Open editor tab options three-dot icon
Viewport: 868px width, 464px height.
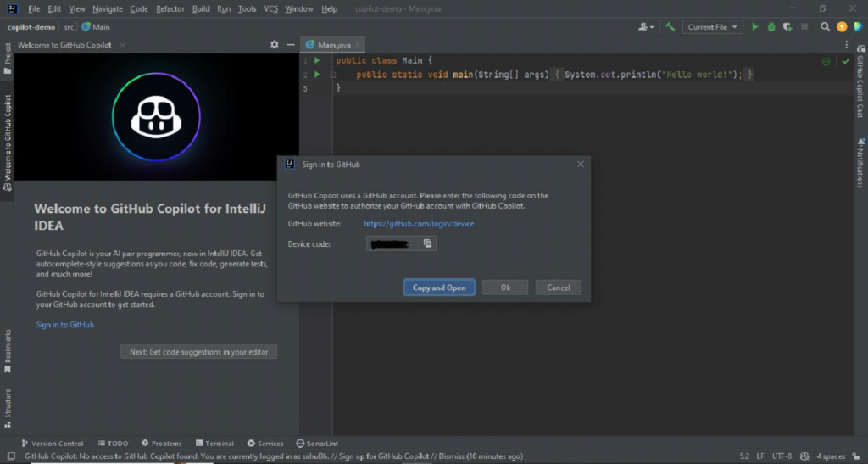(x=846, y=44)
